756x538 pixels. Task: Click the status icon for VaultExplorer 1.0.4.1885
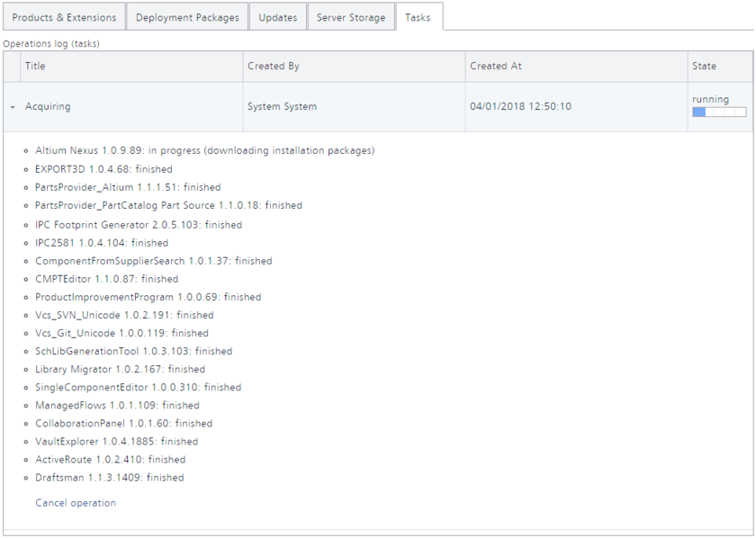point(24,442)
